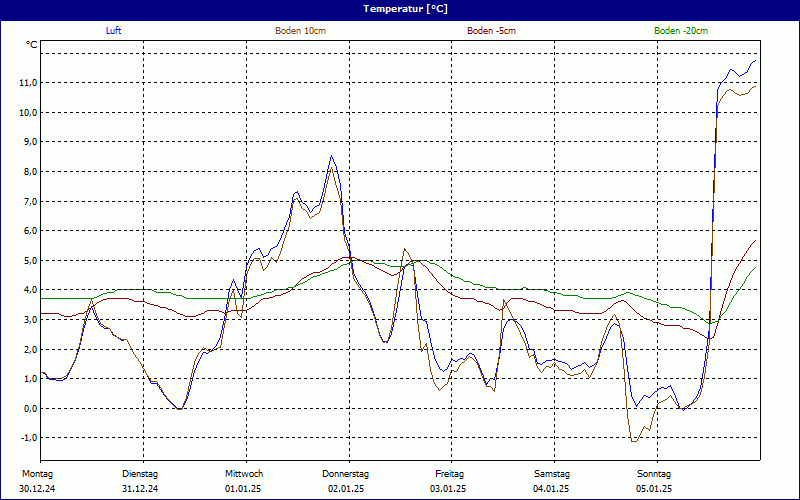The image size is (800, 500).
Task: Click the 'Donnerstag' day label
Action: point(345,474)
